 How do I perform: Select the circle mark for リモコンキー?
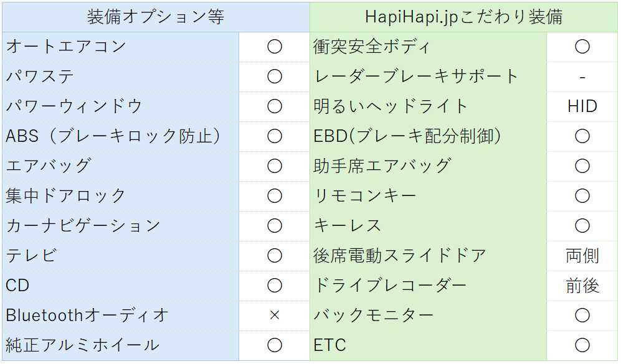582,196
